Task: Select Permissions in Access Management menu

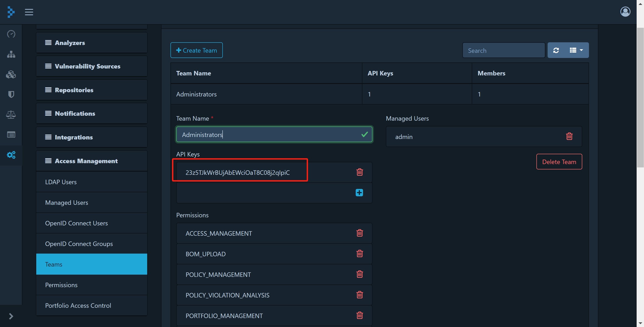Action: (61, 285)
